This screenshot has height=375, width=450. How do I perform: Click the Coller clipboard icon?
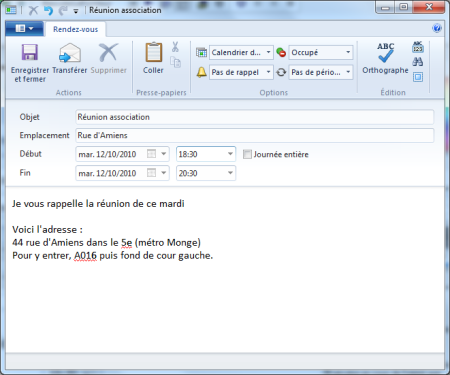click(x=153, y=52)
